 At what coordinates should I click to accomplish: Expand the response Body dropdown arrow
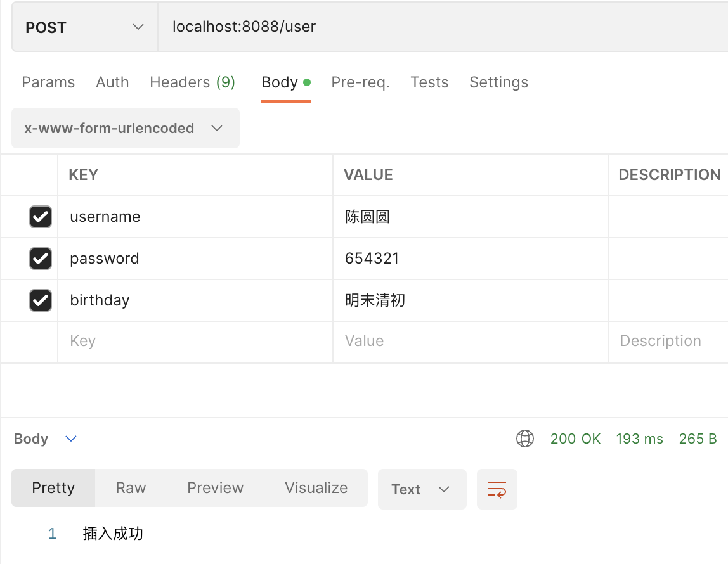point(71,439)
